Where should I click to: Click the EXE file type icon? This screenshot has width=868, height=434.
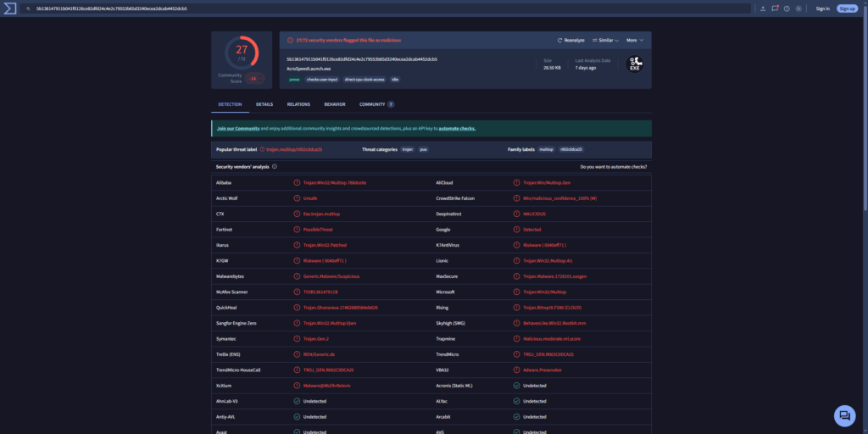point(634,64)
